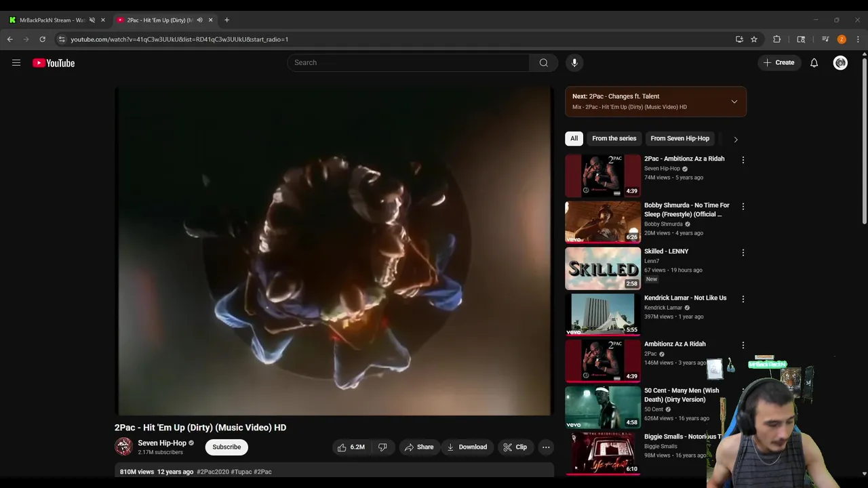The width and height of the screenshot is (868, 488).
Task: Click inside the YouTube search field
Action: (x=408, y=62)
